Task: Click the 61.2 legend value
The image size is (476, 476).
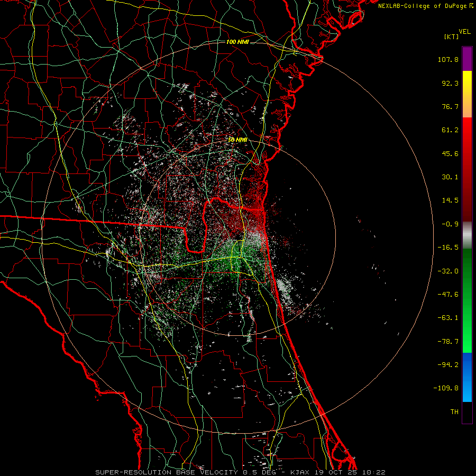Action: (x=450, y=130)
